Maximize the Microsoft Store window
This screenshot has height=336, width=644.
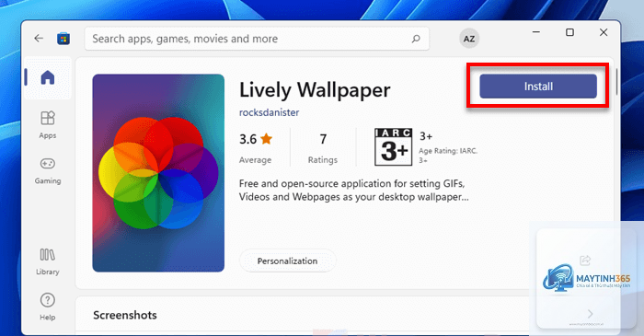[x=569, y=32]
